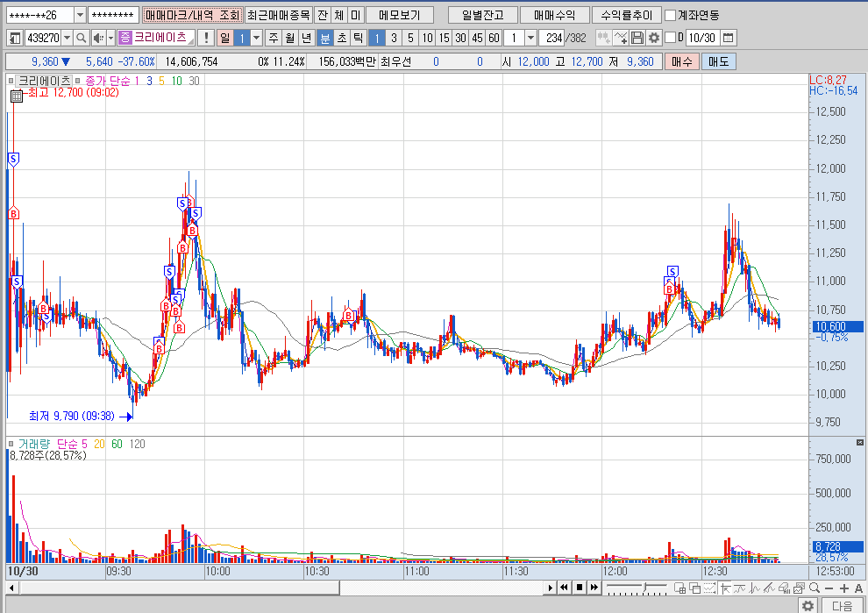The width and height of the screenshot is (868, 613).
Task: Switch chart to 틱 tick mode
Action: (359, 38)
